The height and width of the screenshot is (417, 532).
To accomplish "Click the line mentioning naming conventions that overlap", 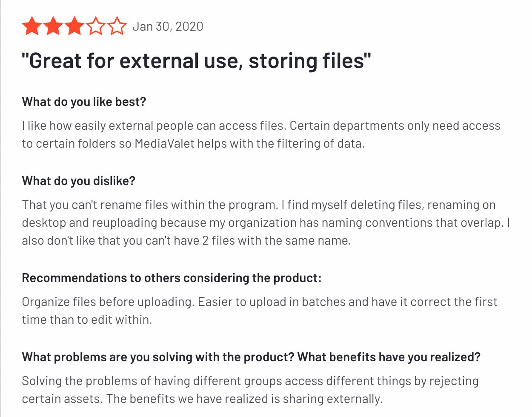I will click(x=266, y=223).
